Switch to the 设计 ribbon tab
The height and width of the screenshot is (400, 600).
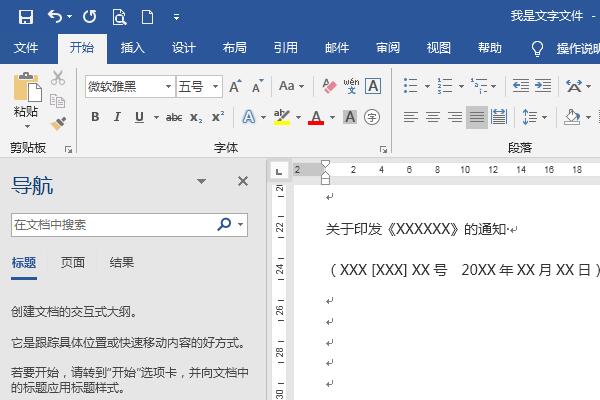[x=184, y=48]
